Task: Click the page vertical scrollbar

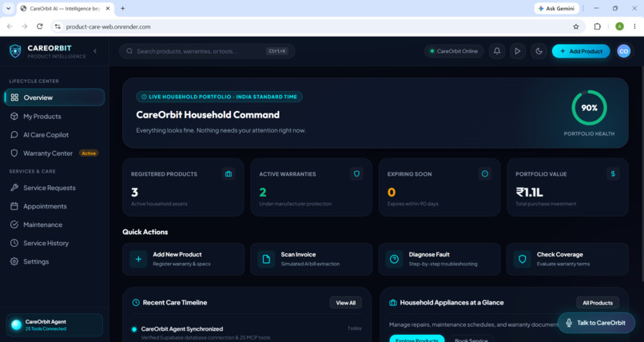Action: [642, 174]
